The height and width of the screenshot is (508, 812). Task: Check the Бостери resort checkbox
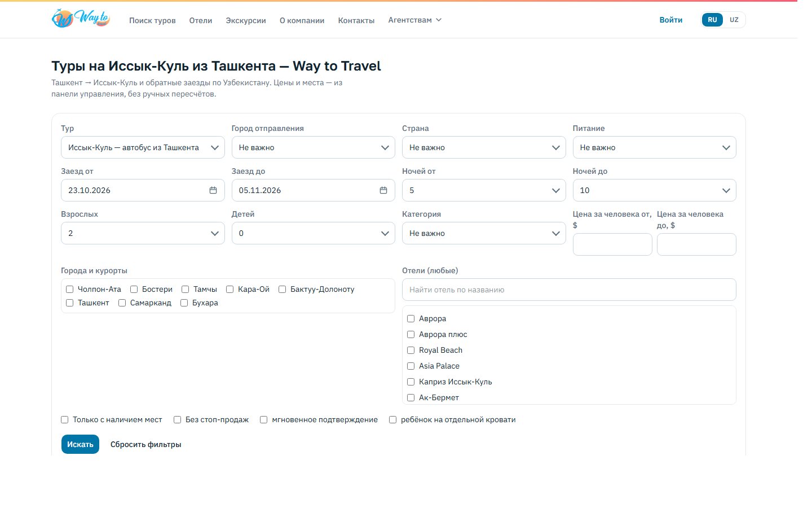[x=134, y=290]
